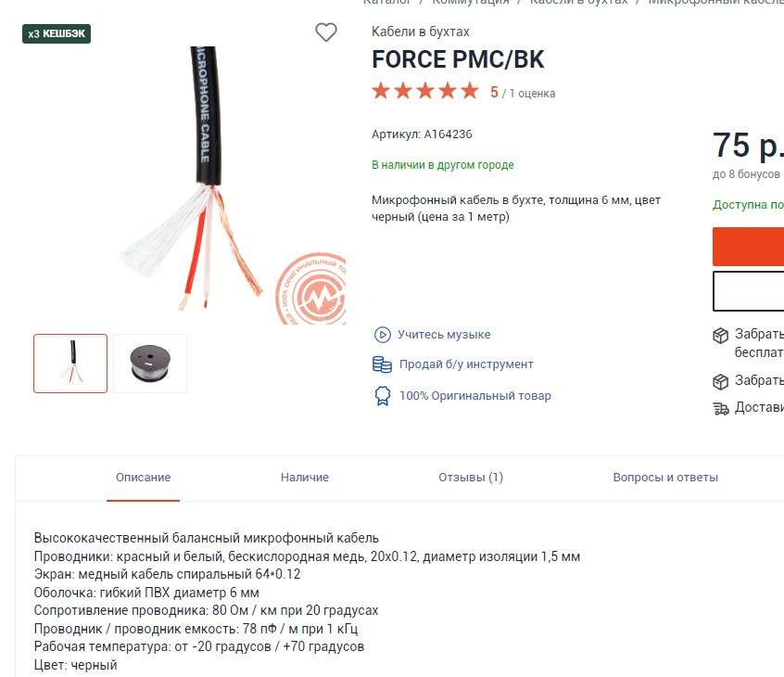The height and width of the screenshot is (677, 784).
Task: Click the box icon next to first Забрать
Action: click(720, 336)
